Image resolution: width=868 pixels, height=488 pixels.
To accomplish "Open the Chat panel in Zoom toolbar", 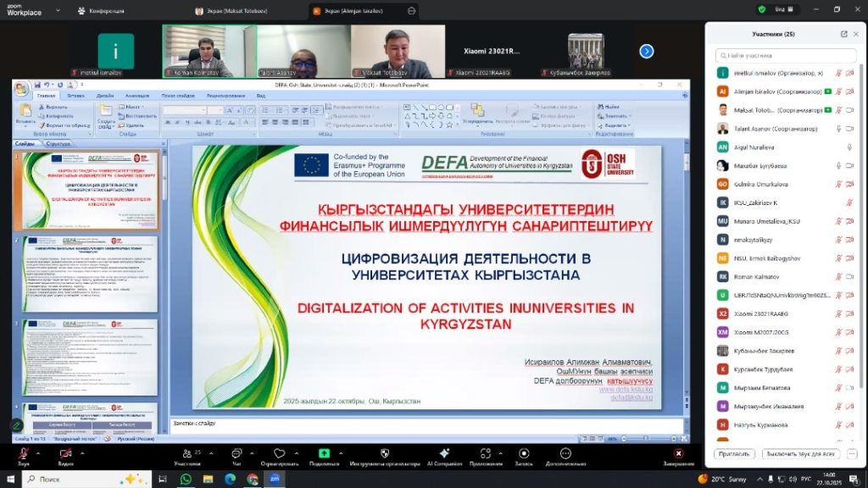I will pos(236,455).
